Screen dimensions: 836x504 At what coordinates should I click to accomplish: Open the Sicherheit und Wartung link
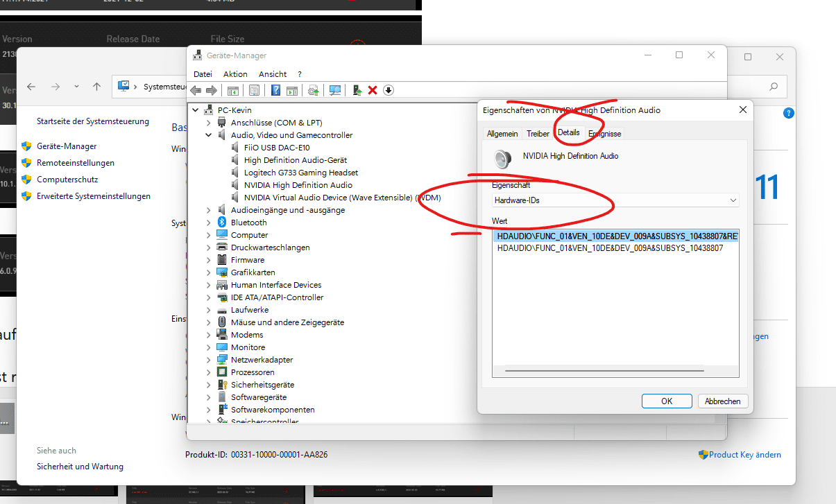(x=80, y=467)
